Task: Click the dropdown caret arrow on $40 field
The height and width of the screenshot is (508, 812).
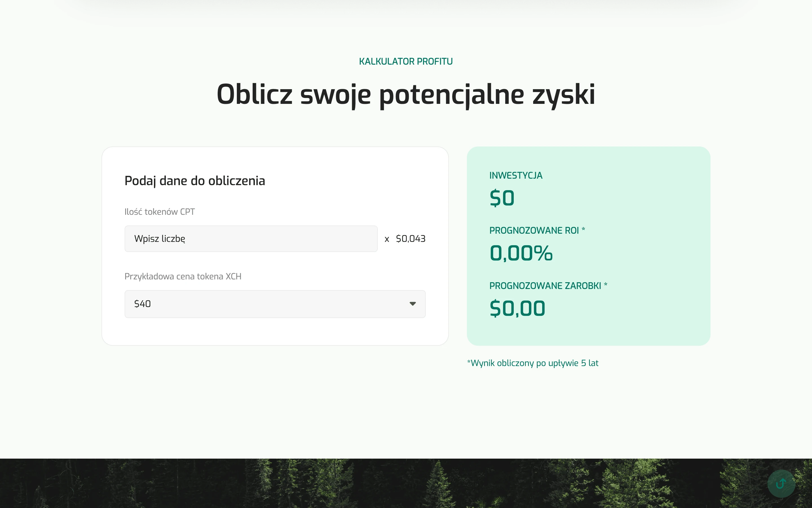Action: [412, 304]
